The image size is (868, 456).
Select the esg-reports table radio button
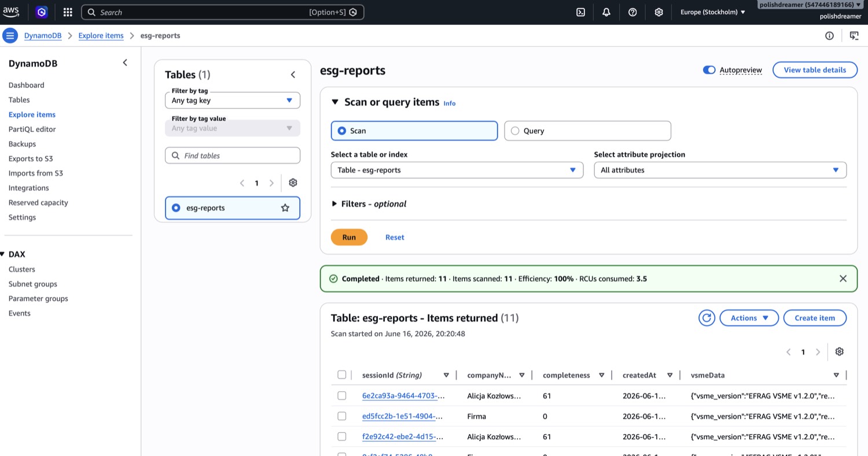coord(176,208)
